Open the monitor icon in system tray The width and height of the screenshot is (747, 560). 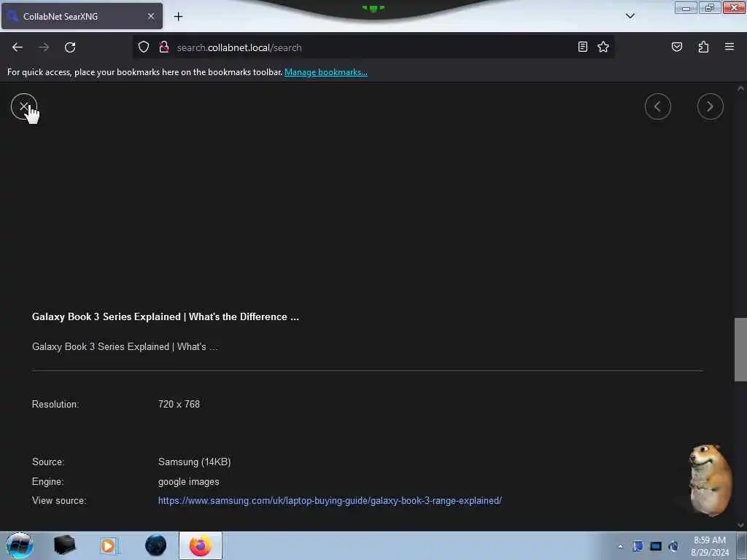click(x=656, y=546)
